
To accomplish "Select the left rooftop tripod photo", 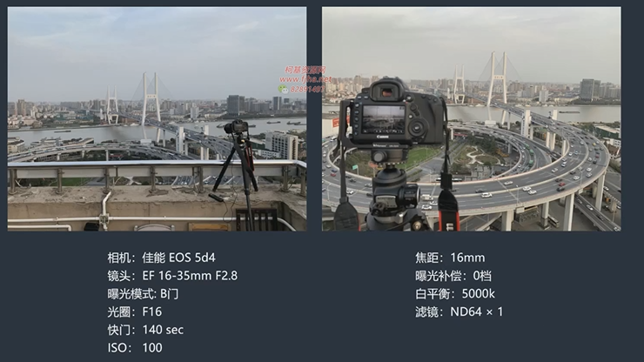I will coord(157,118).
